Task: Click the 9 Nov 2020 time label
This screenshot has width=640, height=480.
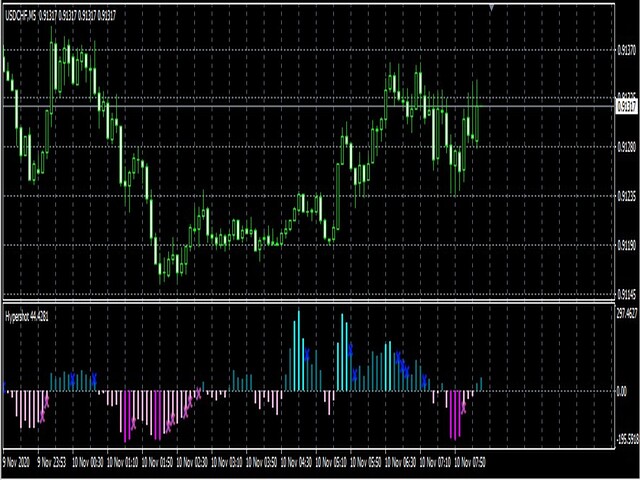Action: click(x=17, y=462)
